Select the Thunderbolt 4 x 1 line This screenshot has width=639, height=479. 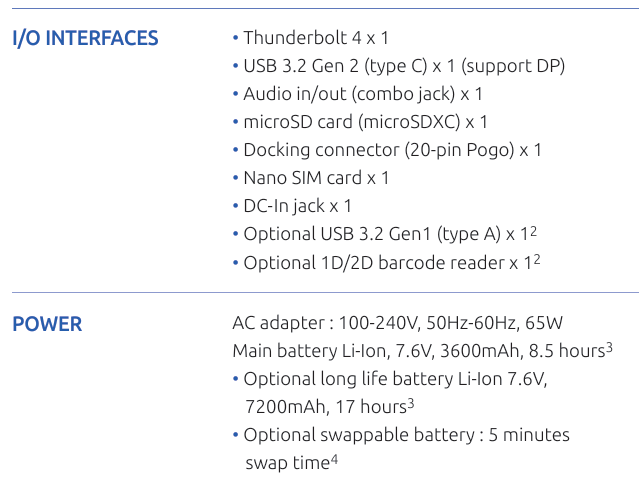pos(315,38)
